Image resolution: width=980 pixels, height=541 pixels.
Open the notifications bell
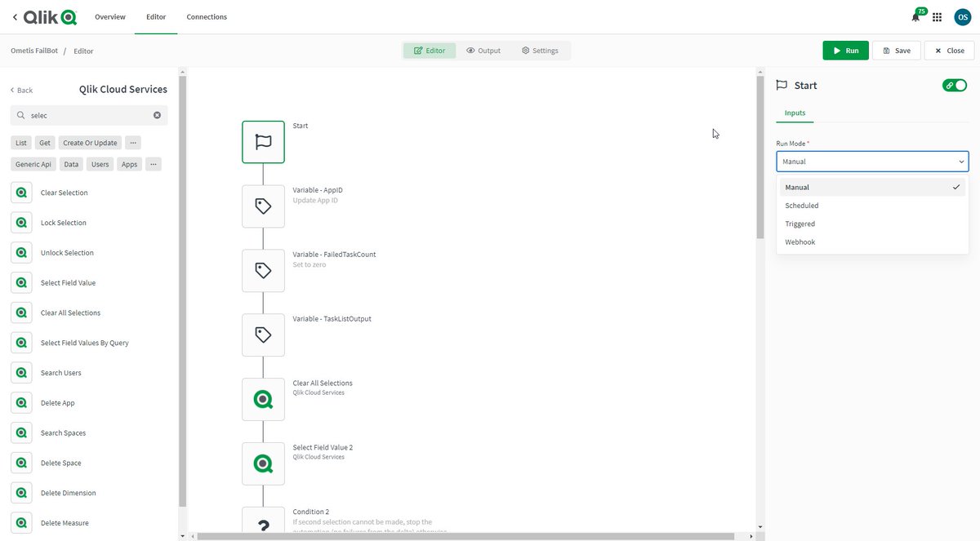tap(915, 17)
